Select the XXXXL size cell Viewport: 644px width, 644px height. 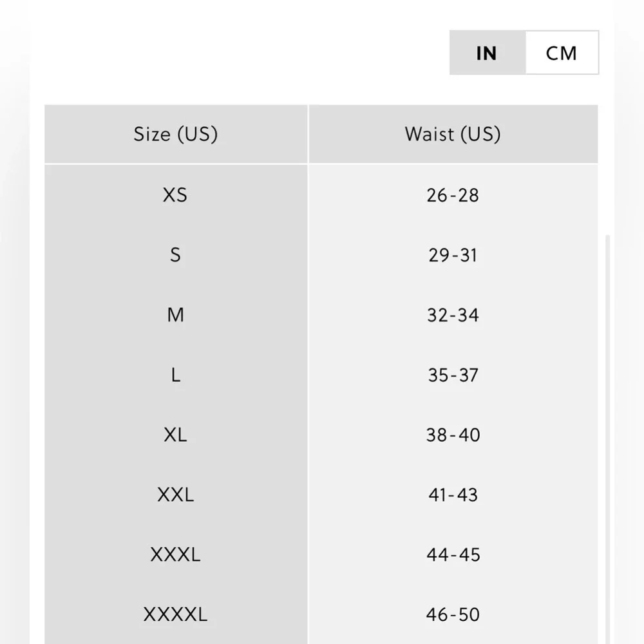pyautogui.click(x=176, y=615)
